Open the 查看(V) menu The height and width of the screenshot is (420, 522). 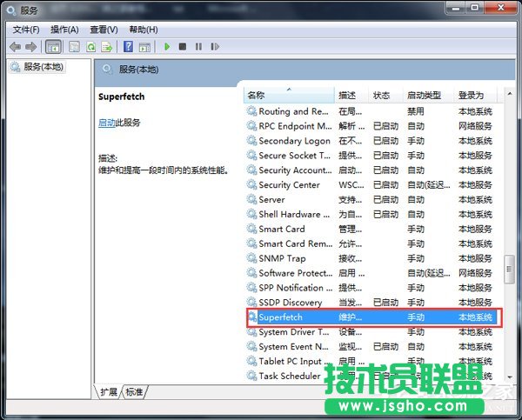[104, 30]
